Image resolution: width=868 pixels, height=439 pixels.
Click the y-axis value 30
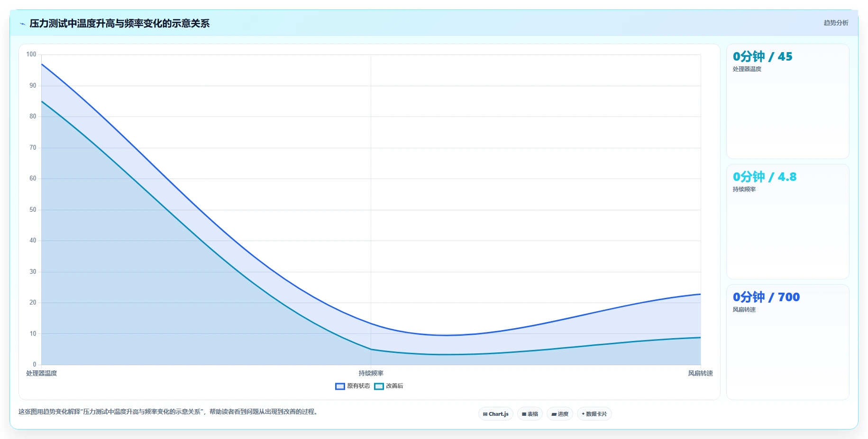coord(33,271)
